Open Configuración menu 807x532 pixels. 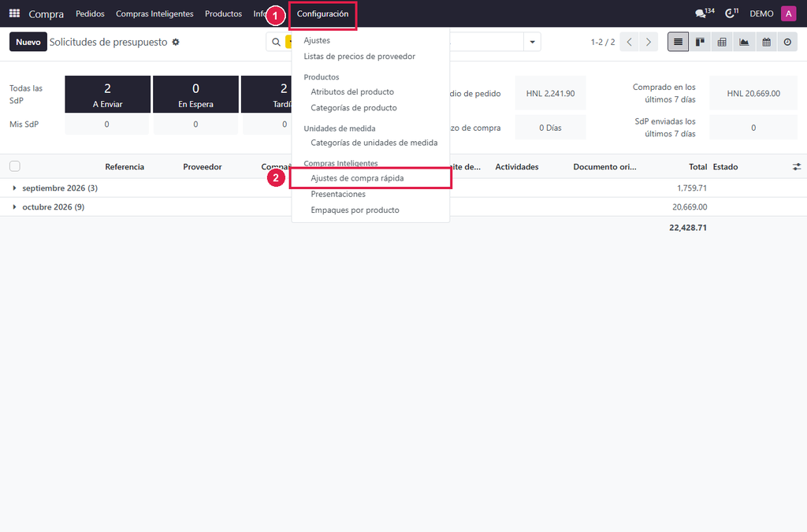click(322, 14)
